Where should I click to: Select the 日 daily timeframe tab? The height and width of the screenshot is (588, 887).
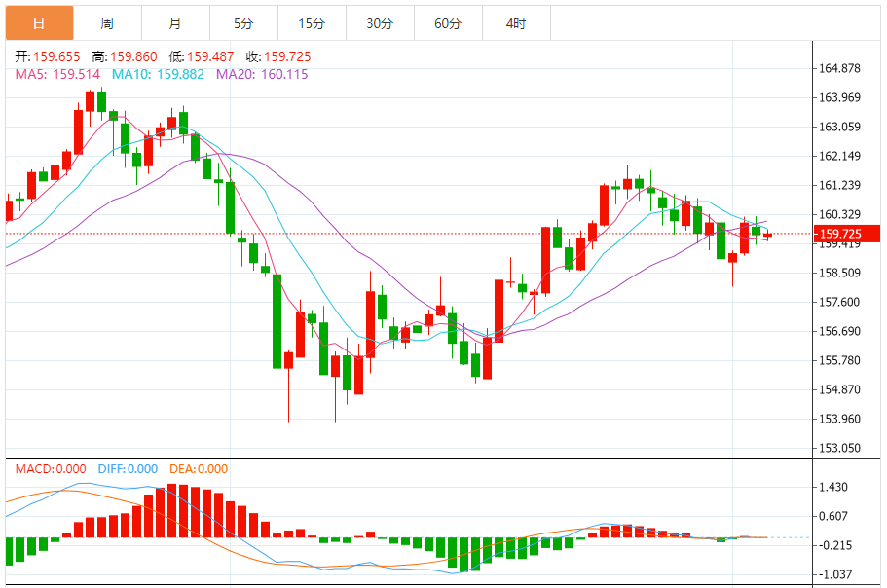pyautogui.click(x=40, y=23)
